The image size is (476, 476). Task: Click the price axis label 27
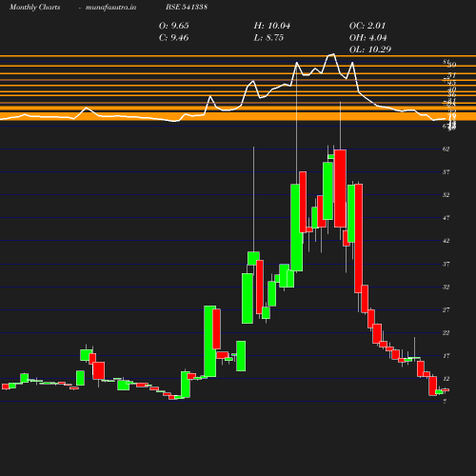pyautogui.click(x=446, y=309)
